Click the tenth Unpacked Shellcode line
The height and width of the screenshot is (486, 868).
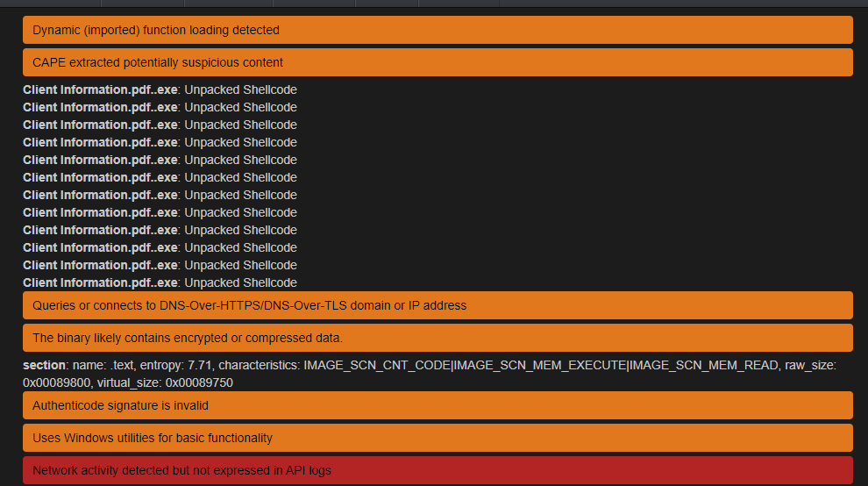160,247
